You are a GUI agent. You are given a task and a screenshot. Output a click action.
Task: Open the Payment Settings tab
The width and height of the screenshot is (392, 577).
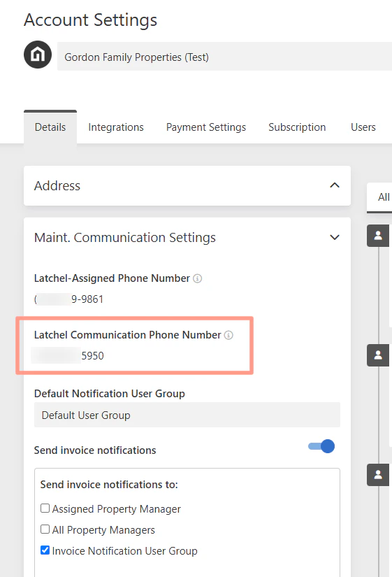(206, 127)
